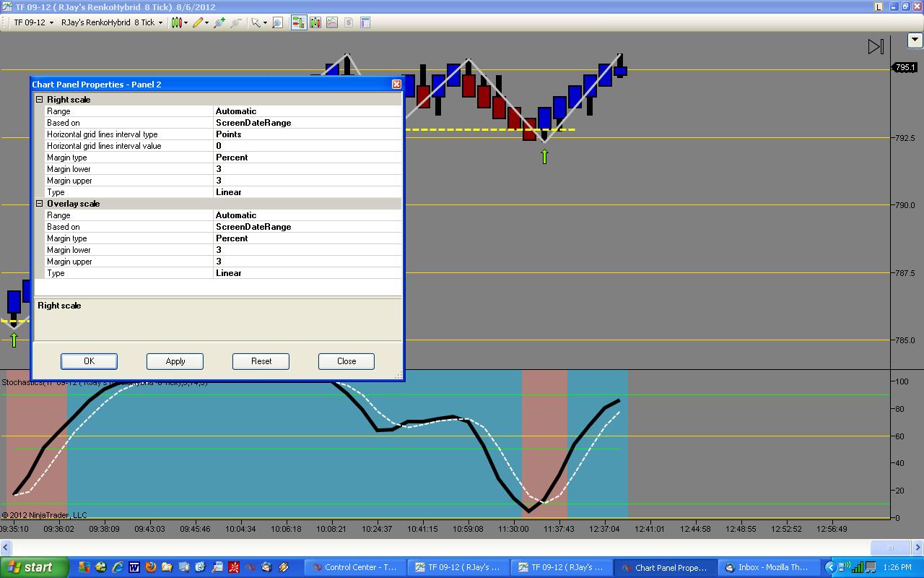Select Overlay scale Based on ScreenDateRange

[308, 227]
